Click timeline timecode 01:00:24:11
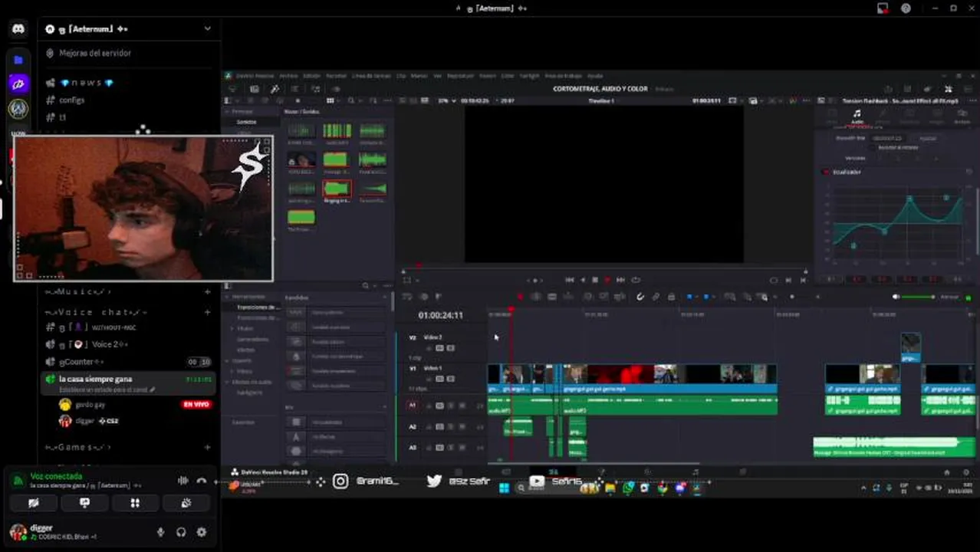Viewport: 980px width, 552px height. (x=440, y=315)
